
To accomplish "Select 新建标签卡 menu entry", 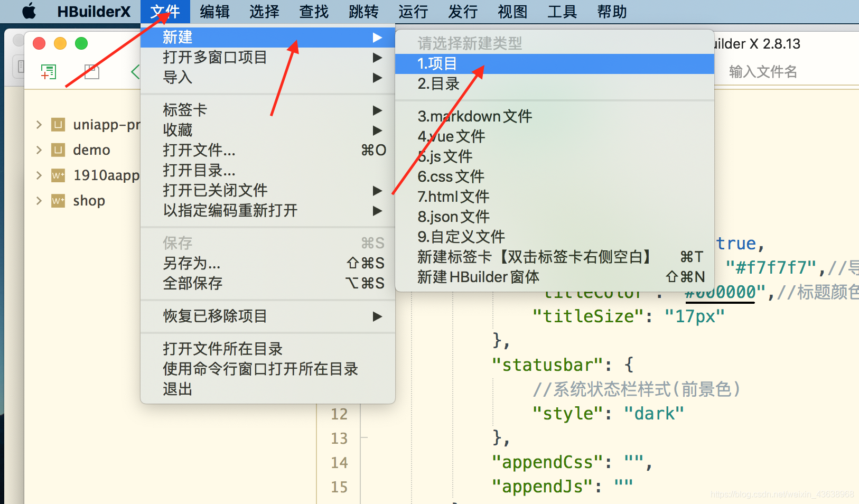I will (555, 257).
